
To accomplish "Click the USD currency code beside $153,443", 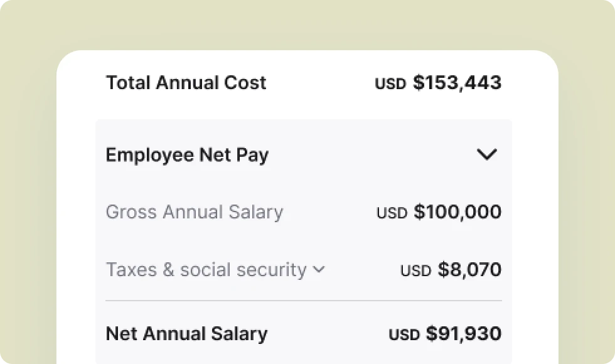I will [x=390, y=83].
